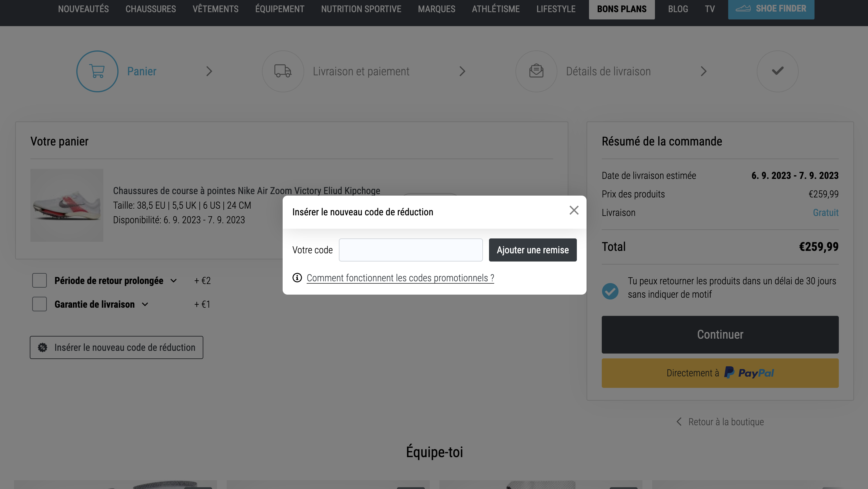Image resolution: width=868 pixels, height=489 pixels.
Task: Open the Nouveautés menu
Action: [x=83, y=9]
